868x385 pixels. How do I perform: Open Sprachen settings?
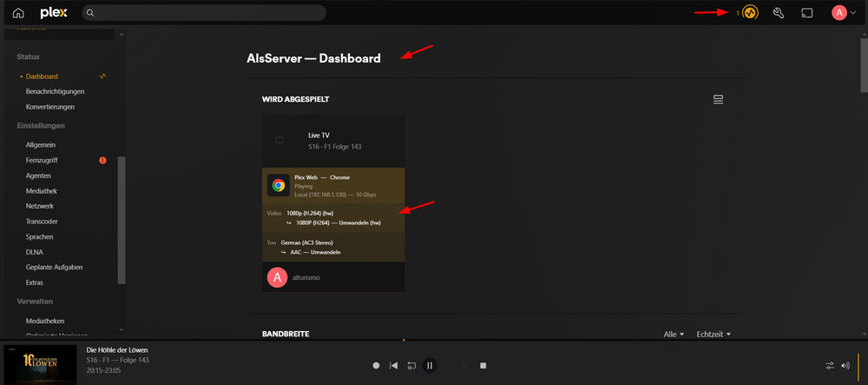[x=39, y=236]
